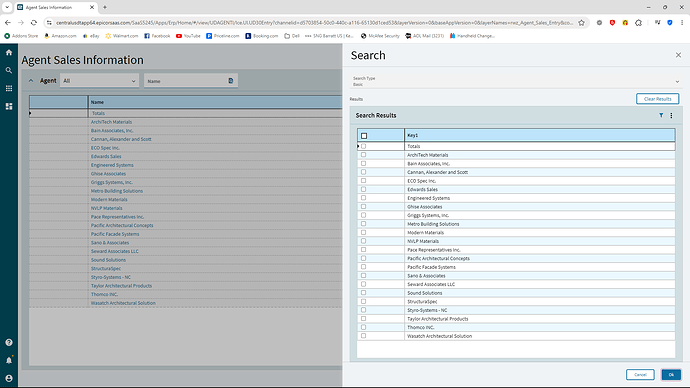
Task: Click the Name field search document icon
Action: (231, 81)
